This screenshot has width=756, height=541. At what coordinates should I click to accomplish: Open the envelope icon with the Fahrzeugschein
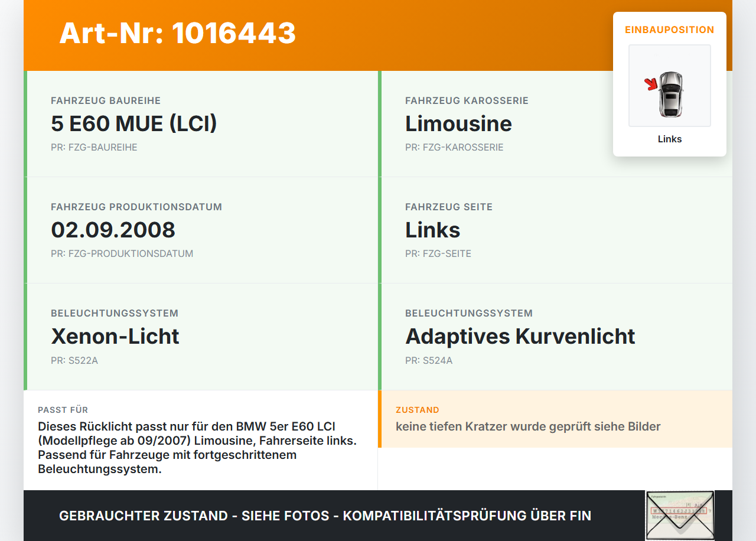679,515
